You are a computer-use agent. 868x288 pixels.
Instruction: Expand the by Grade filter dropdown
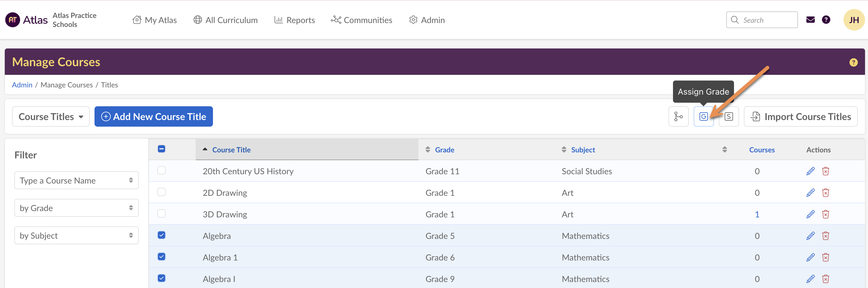tap(77, 208)
